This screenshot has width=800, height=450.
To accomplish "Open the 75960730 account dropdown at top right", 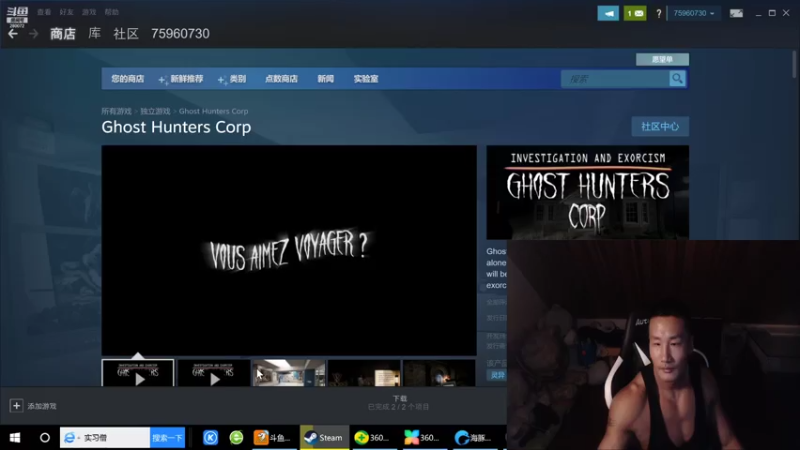I will coord(694,13).
